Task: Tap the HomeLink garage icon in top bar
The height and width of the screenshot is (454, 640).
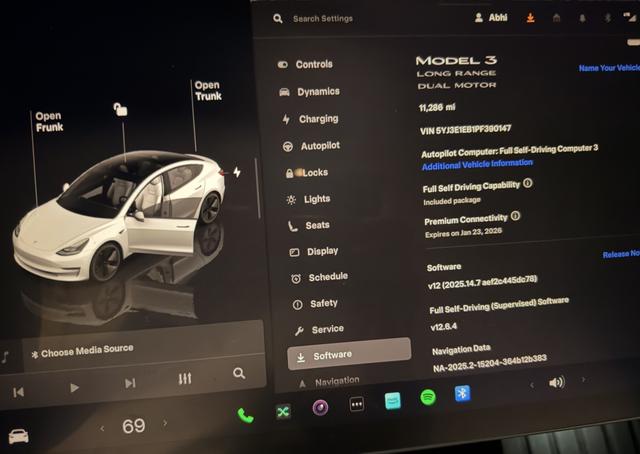Action: (556, 18)
